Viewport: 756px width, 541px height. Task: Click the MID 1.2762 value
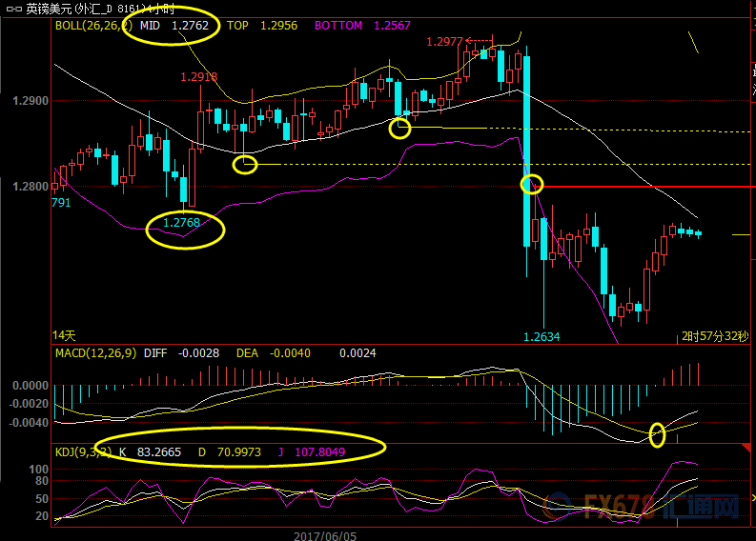pos(174,26)
